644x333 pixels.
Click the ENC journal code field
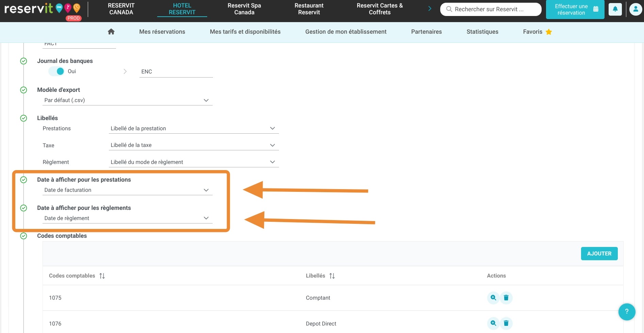tap(176, 72)
